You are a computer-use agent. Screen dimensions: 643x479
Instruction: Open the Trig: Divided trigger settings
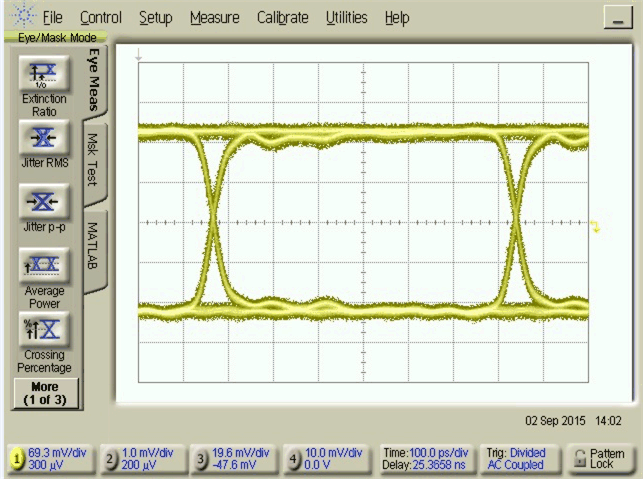point(515,459)
